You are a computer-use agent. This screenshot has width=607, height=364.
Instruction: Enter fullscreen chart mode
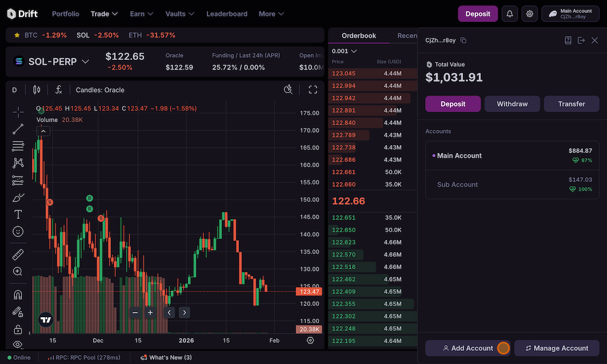[x=313, y=90]
